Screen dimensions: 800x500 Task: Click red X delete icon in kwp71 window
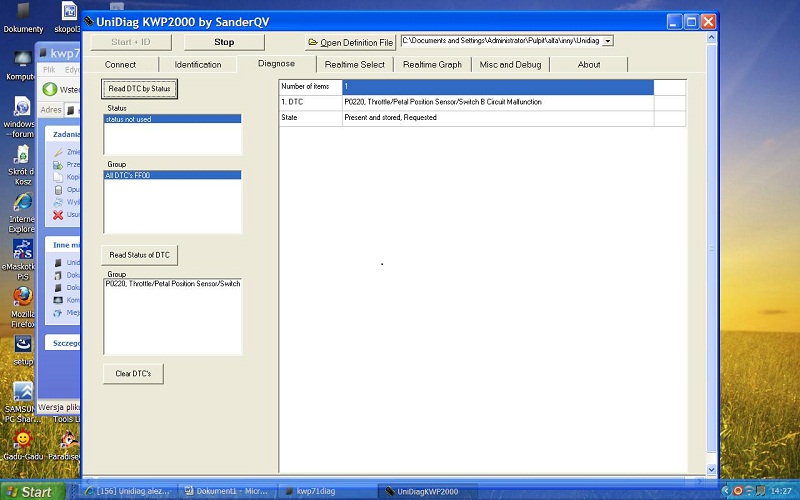pos(58,215)
